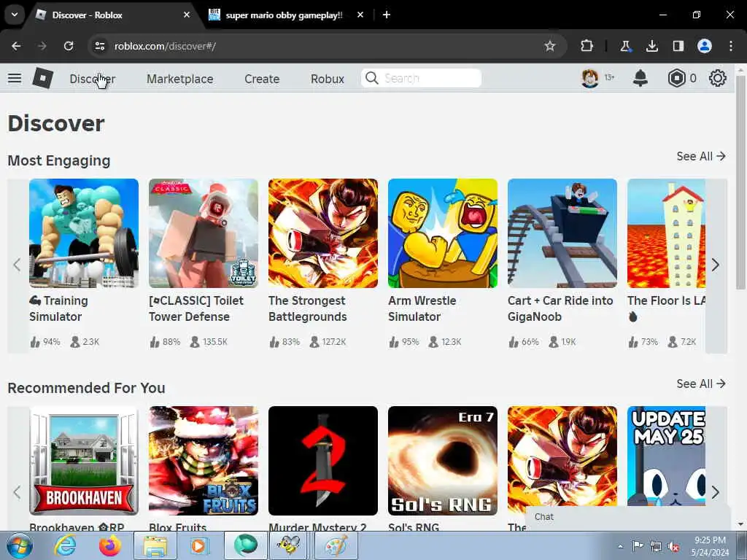
Task: Open the user avatar profile
Action: click(589, 78)
